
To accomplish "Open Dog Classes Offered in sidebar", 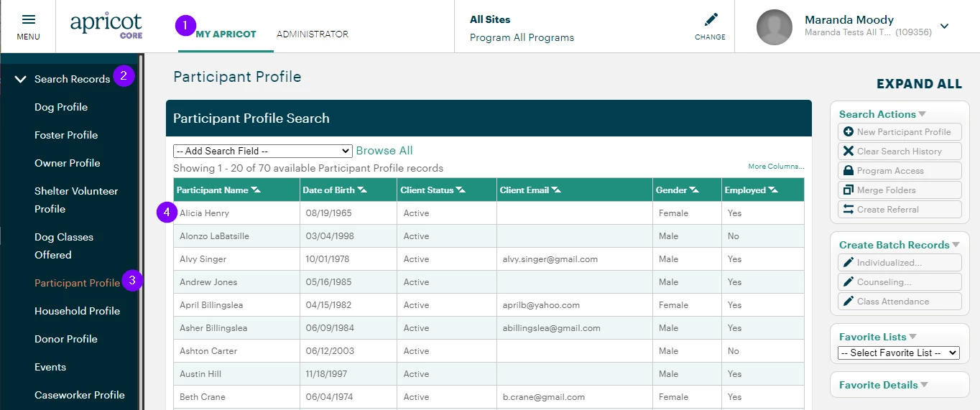I will point(64,246).
